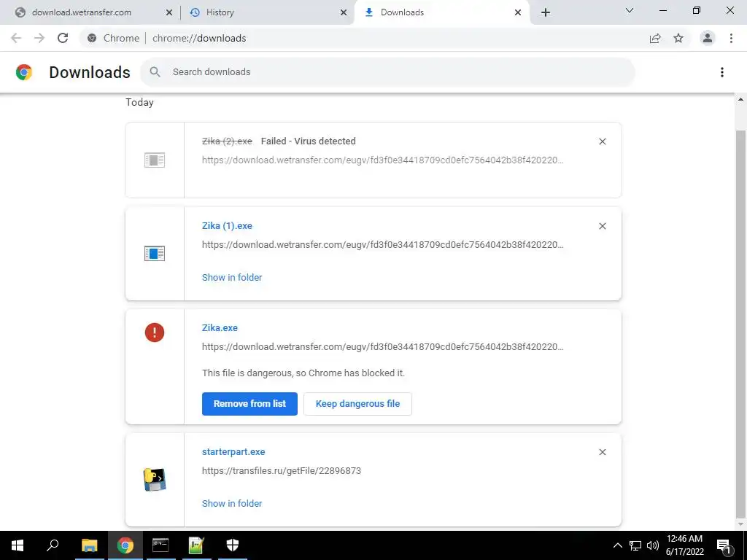This screenshot has height=560, width=747.
Task: Click 'Failed - Virus detected' status text
Action: [x=309, y=141]
